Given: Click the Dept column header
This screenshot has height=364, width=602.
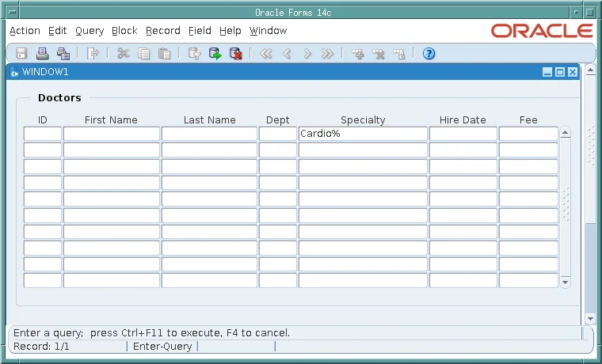Looking at the screenshot, I should [x=277, y=120].
